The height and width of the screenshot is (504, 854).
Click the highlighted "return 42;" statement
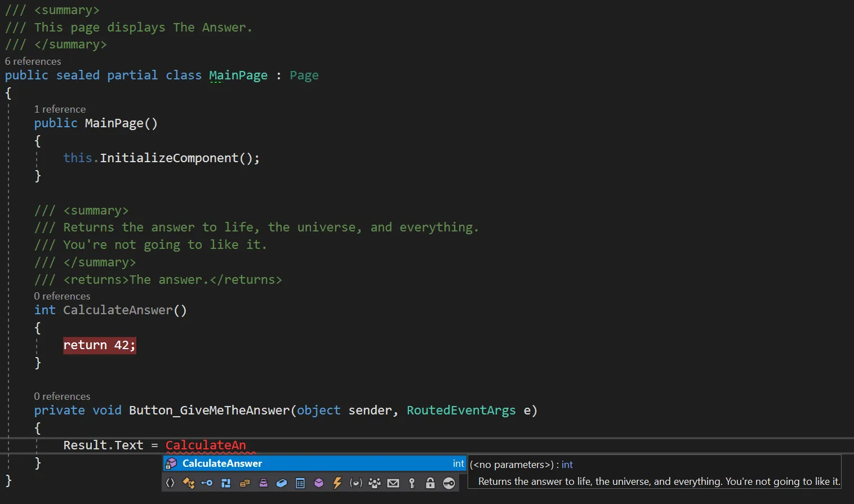pos(99,345)
